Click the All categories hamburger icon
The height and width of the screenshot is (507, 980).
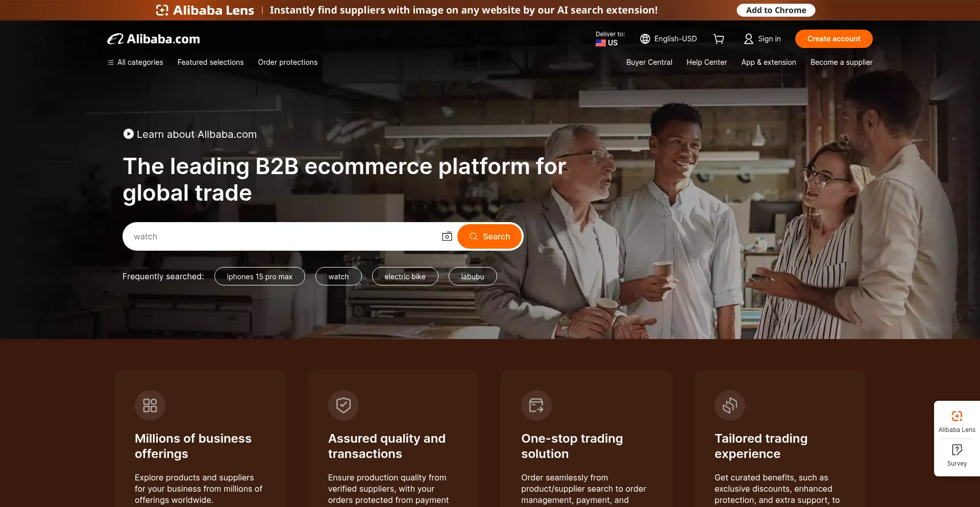[111, 62]
